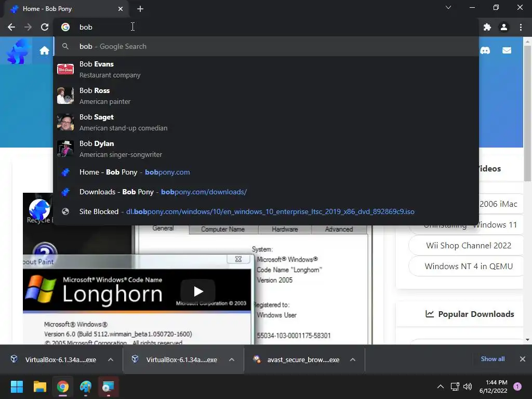Image resolution: width=532 pixels, height=399 pixels.
Task: Open File Explorer from the taskbar
Action: 39,387
